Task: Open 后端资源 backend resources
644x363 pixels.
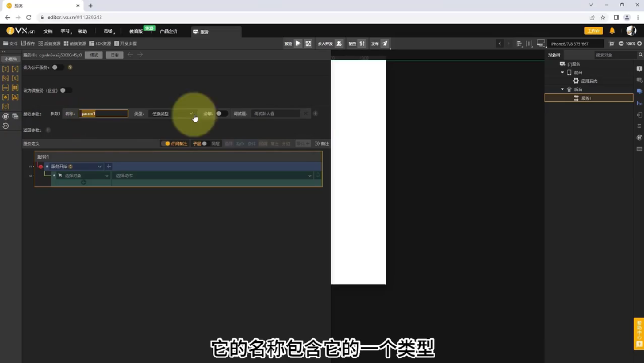Action: (x=49, y=44)
